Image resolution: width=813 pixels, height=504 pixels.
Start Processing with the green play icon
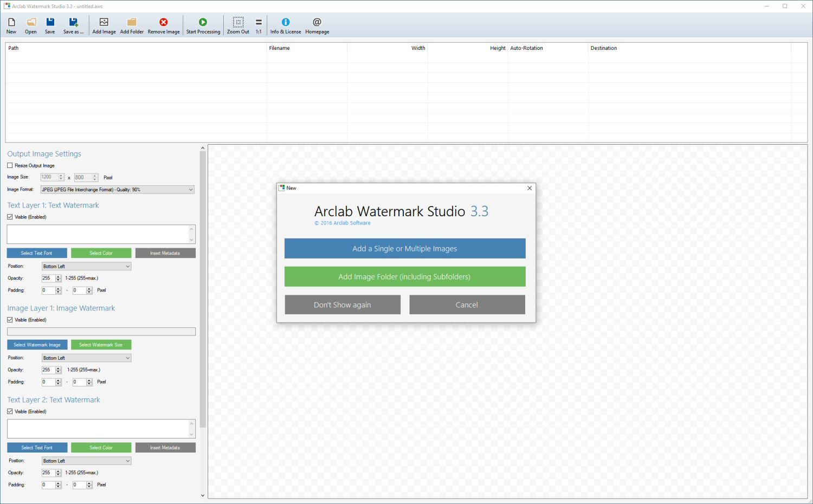point(203,25)
